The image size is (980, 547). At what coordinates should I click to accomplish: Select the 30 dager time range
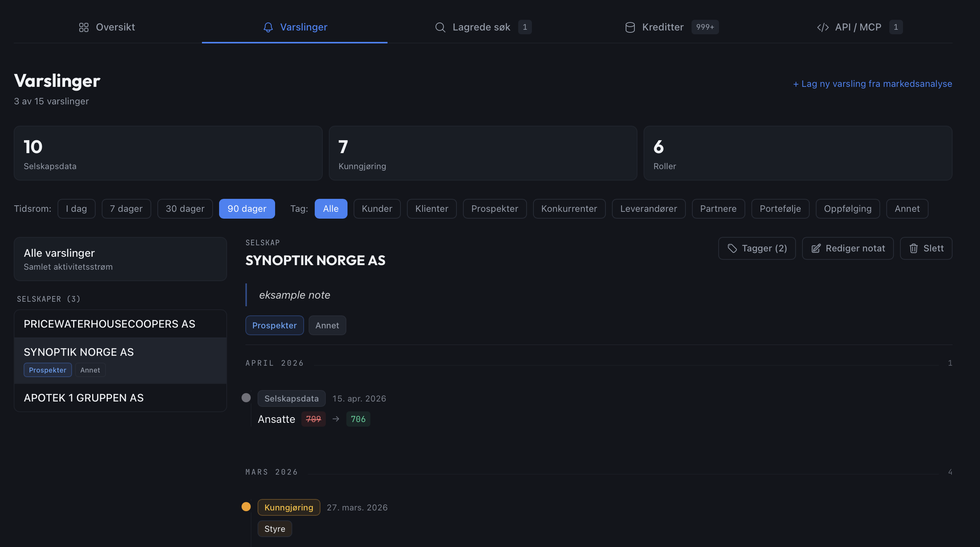tap(185, 209)
